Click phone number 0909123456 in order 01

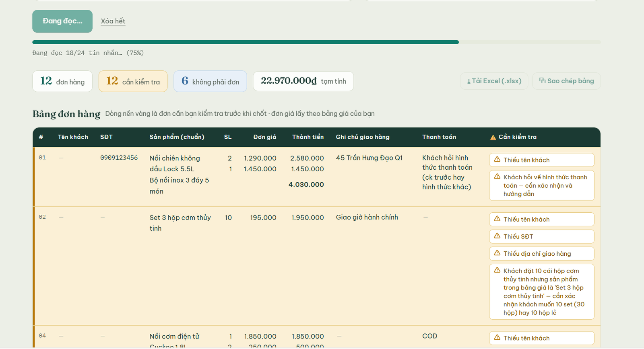tap(119, 158)
